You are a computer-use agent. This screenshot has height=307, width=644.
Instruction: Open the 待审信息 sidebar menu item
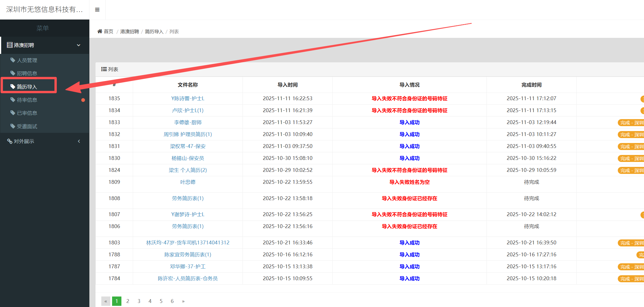pyautogui.click(x=27, y=100)
